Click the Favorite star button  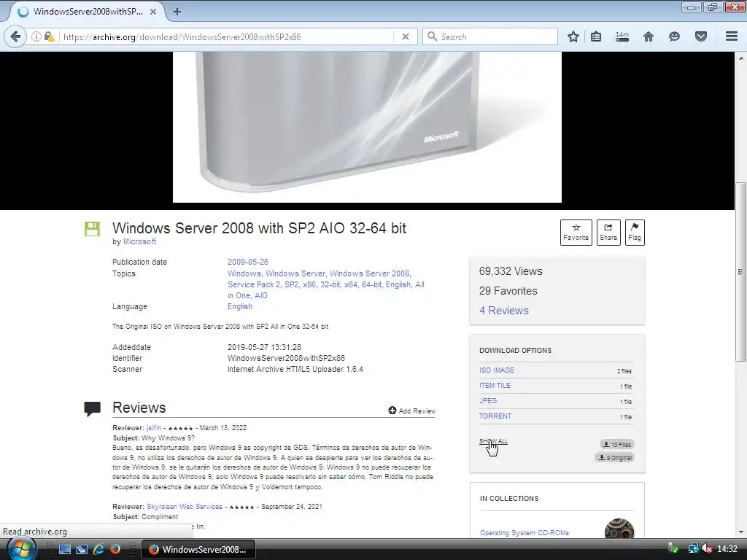(576, 233)
